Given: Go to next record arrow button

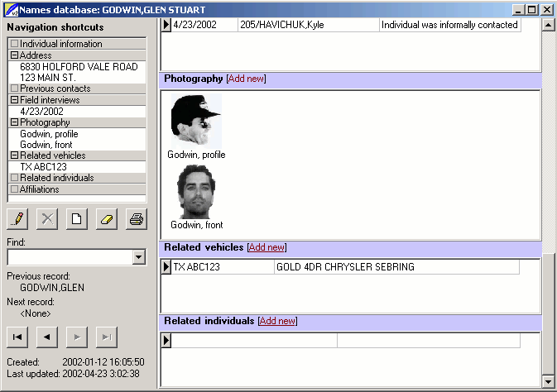Looking at the screenshot, I should (77, 337).
